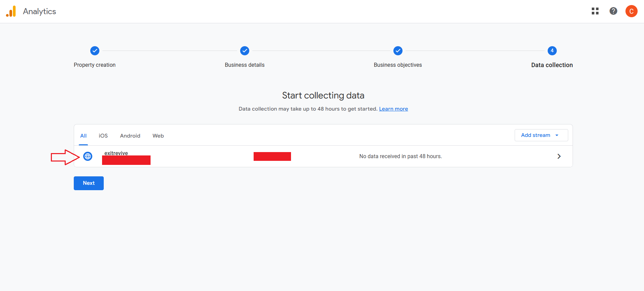Expand the Add stream dropdown
Viewport: 644px width, 291px height.
click(x=541, y=135)
